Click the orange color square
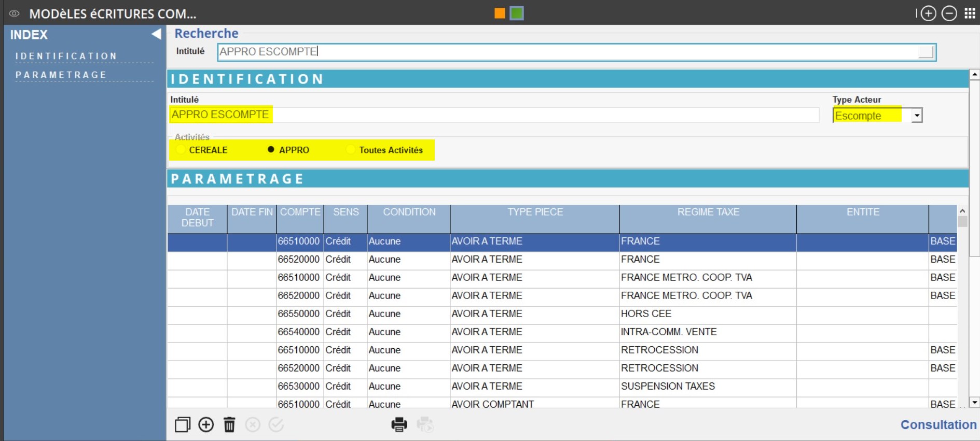This screenshot has height=441, width=980. (500, 13)
